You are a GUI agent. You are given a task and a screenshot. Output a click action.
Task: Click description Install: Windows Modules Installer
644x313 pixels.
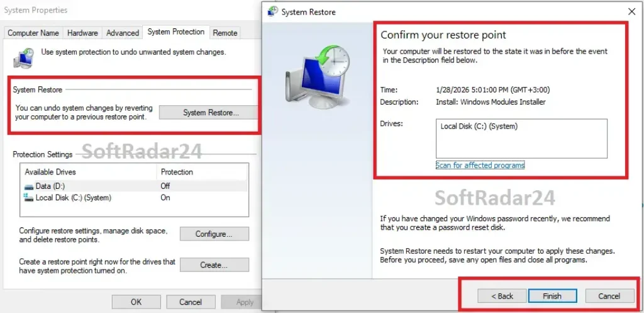[491, 102]
